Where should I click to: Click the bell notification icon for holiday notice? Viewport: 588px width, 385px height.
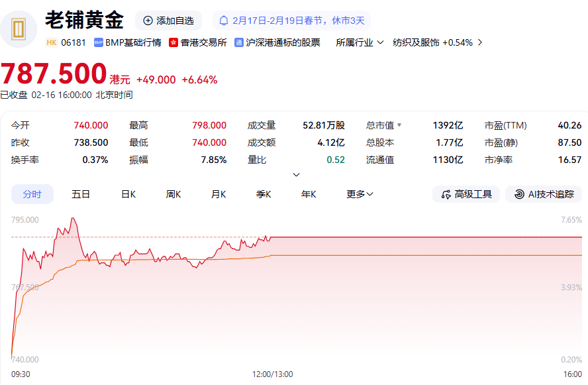pyautogui.click(x=224, y=21)
